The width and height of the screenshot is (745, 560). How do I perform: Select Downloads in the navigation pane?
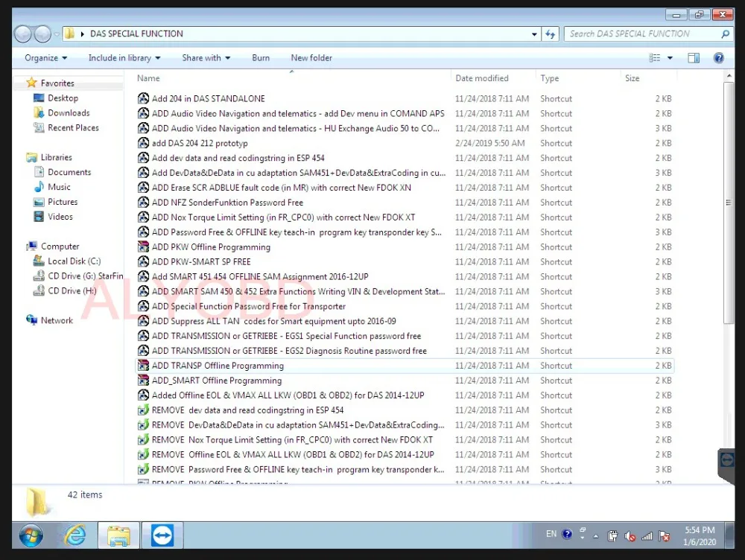pos(69,112)
